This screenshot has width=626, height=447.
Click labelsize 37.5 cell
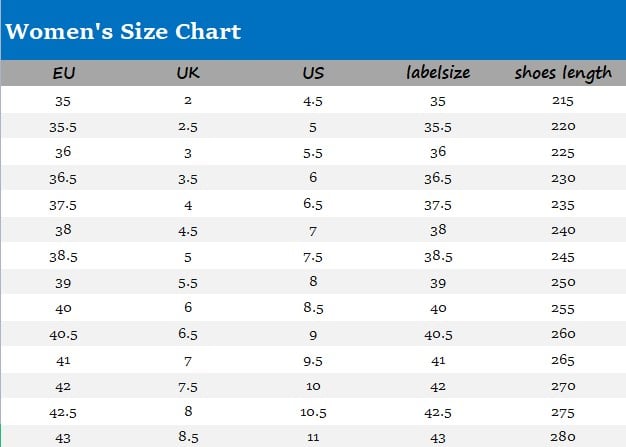(437, 205)
